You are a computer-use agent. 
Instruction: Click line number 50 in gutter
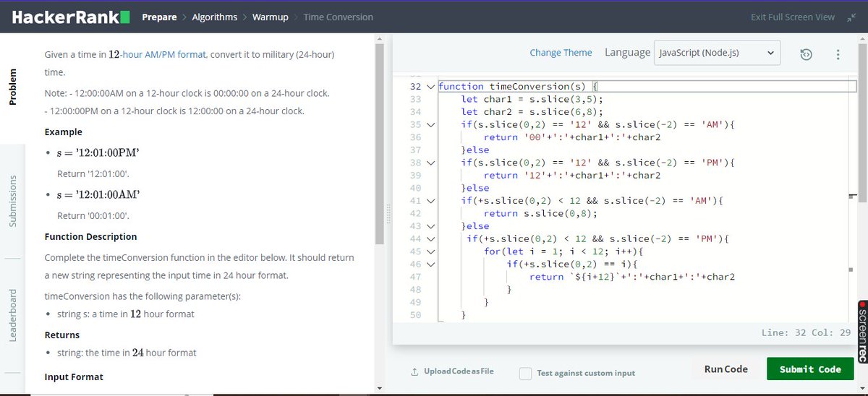[414, 315]
